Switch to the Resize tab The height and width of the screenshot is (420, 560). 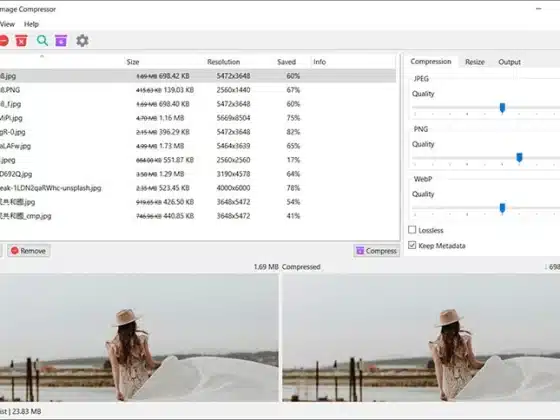click(475, 62)
